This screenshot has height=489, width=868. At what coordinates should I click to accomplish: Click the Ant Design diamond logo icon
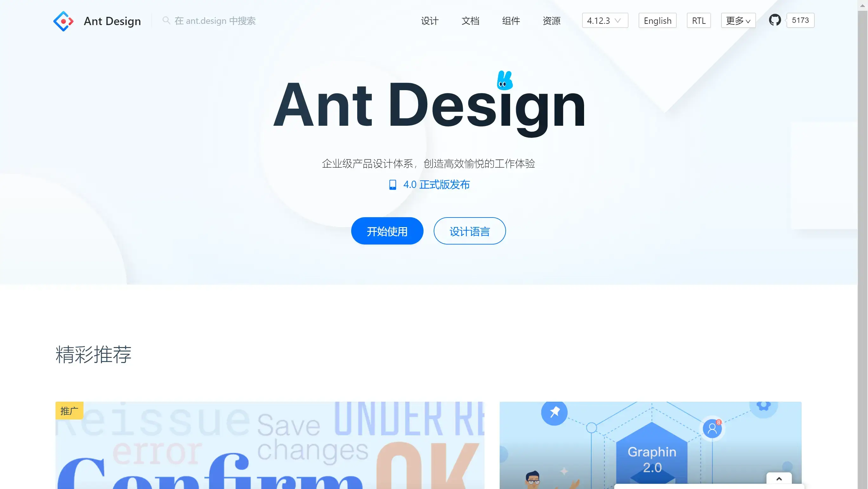point(63,21)
